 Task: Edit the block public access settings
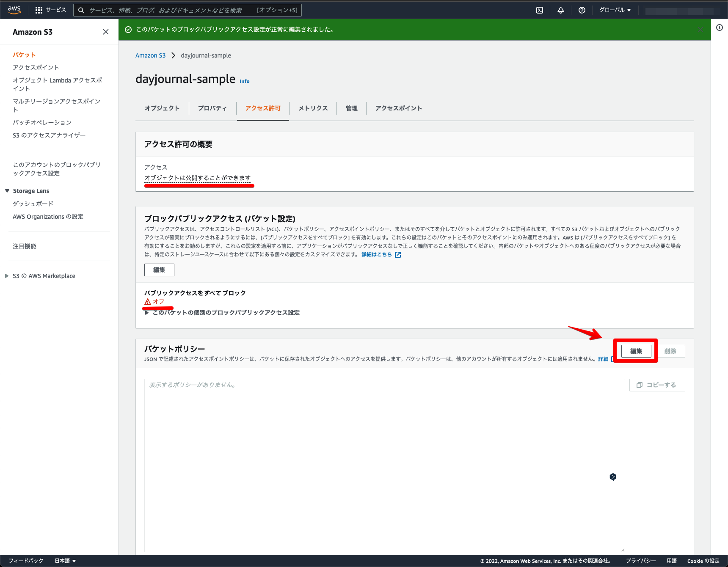159,270
